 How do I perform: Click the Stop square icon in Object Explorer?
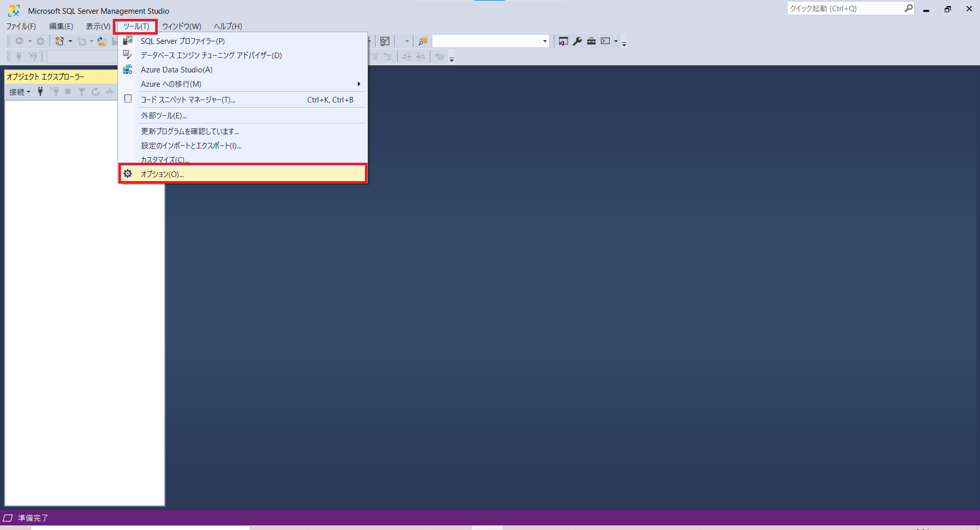pyautogui.click(x=68, y=92)
